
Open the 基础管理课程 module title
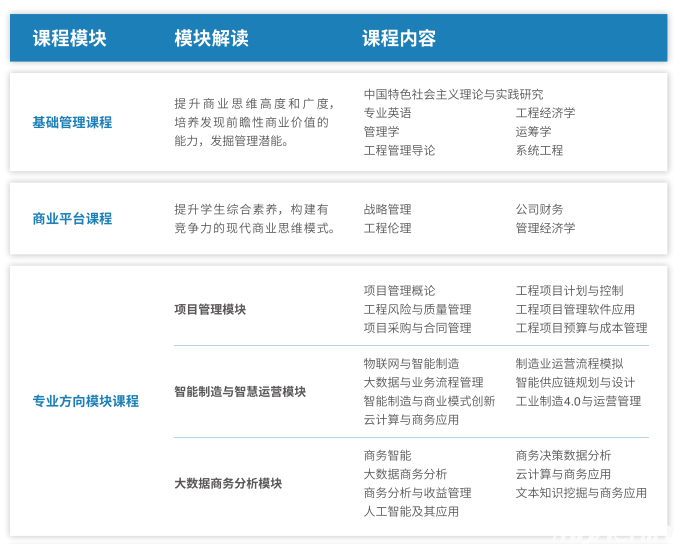[x=72, y=122]
